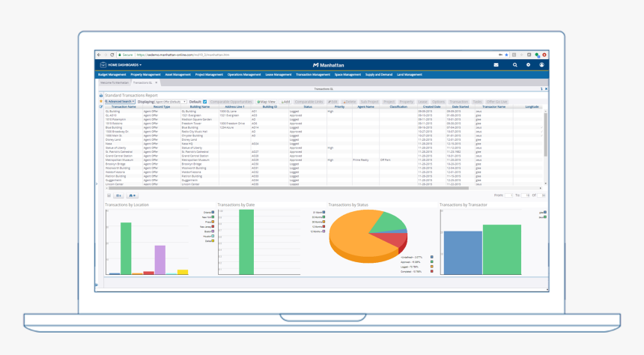Switch to the Welcome To Manhattan tab
This screenshot has width=644, height=355.
[x=115, y=82]
